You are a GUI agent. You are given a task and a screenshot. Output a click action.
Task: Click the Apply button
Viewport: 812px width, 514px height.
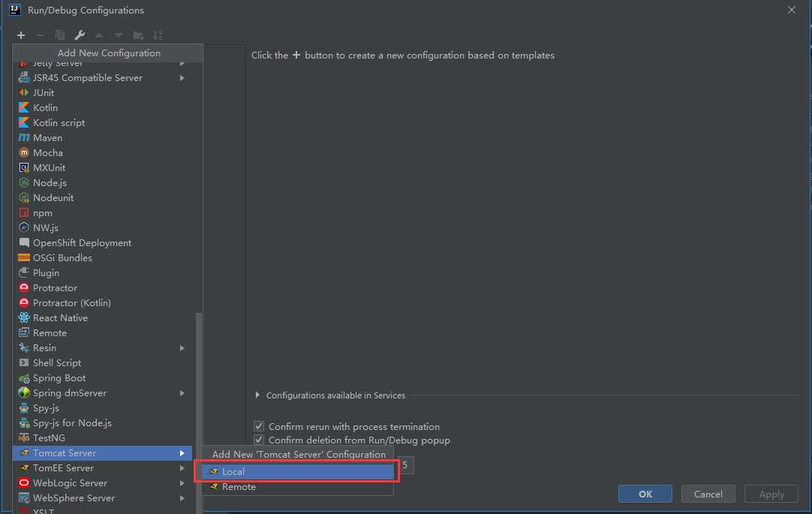coord(771,494)
